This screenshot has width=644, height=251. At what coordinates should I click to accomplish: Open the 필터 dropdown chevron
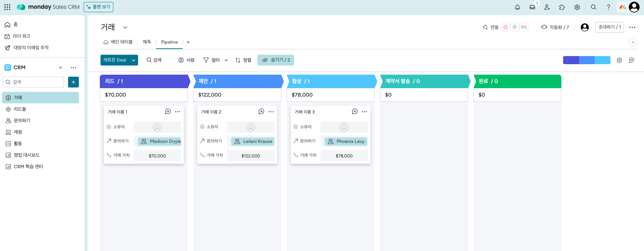click(226, 60)
